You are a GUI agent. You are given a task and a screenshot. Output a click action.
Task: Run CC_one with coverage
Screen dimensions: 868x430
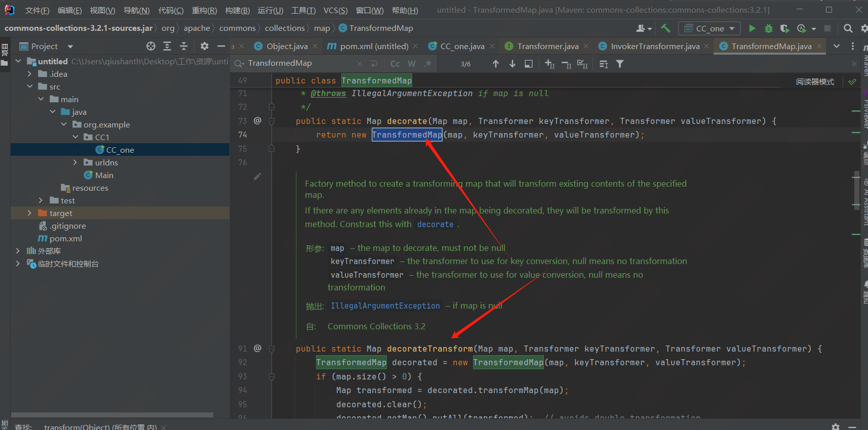pyautogui.click(x=784, y=28)
